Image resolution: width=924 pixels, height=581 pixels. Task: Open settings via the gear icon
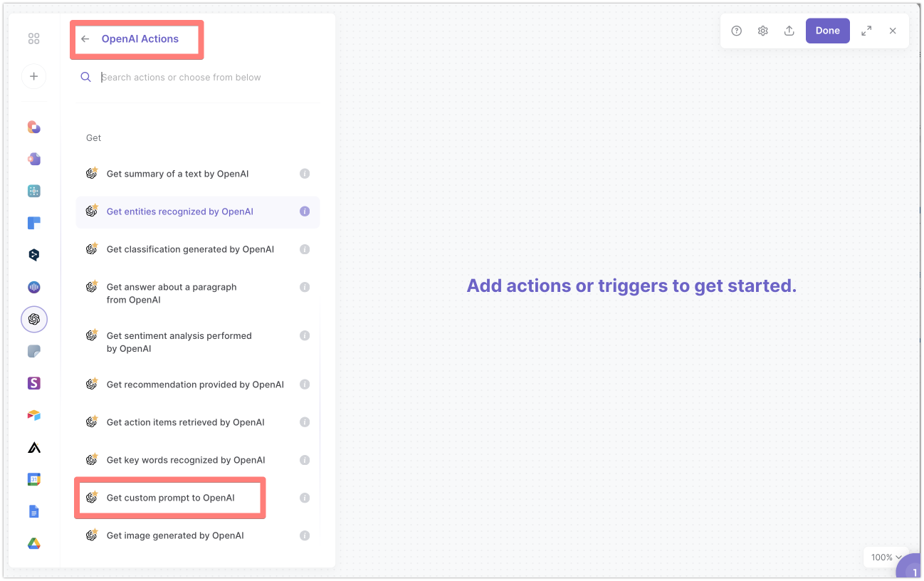point(762,31)
